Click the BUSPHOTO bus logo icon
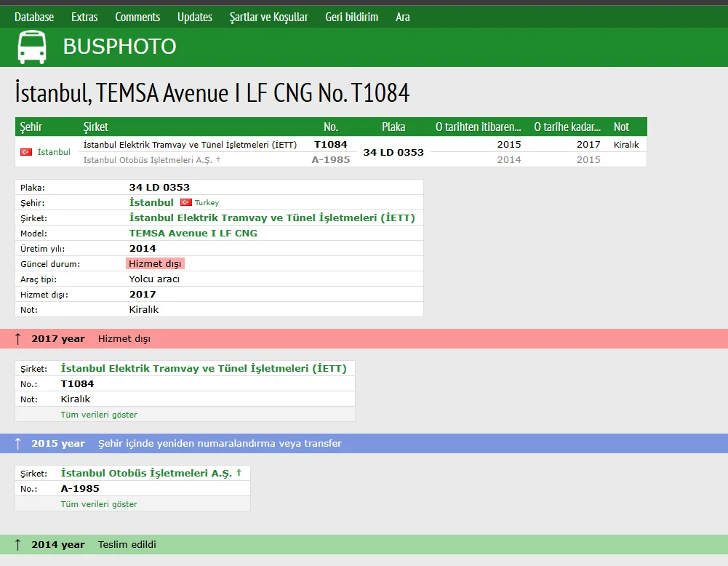 click(32, 47)
